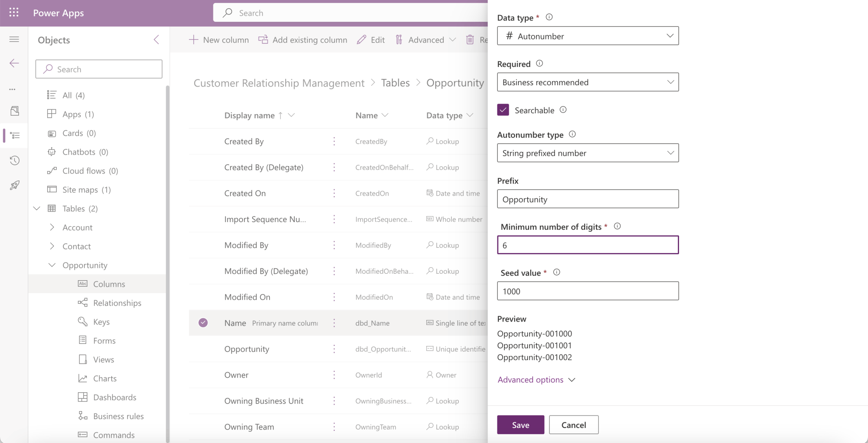Viewport: 868px width, 443px height.
Task: Open the Data type Autonumber dropdown
Action: 588,36
